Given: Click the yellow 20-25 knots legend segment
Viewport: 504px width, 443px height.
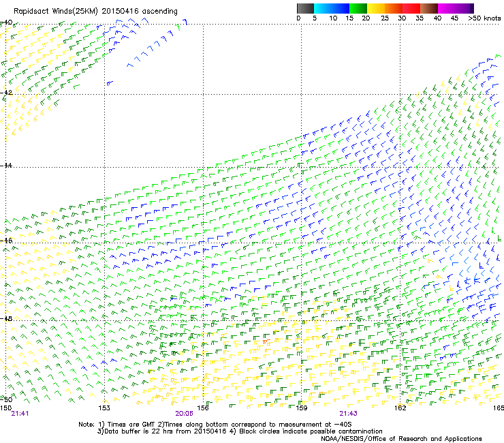Looking at the screenshot, I should tap(376, 8).
